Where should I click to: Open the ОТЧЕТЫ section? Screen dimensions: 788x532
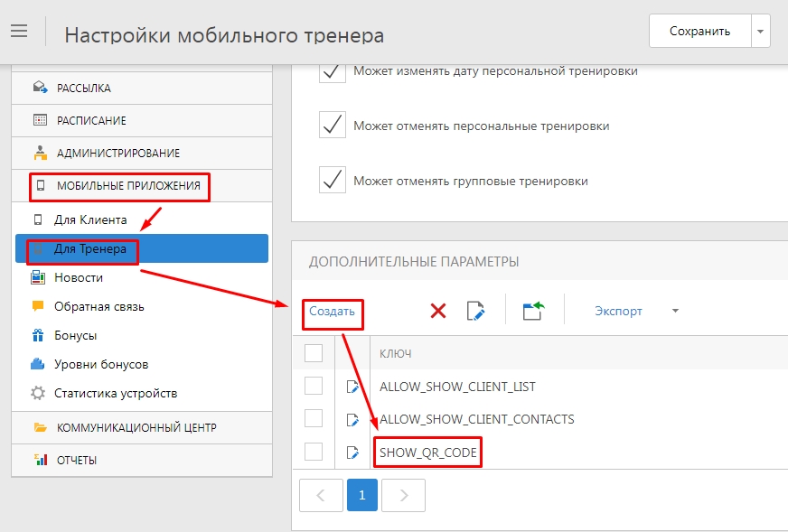142,460
